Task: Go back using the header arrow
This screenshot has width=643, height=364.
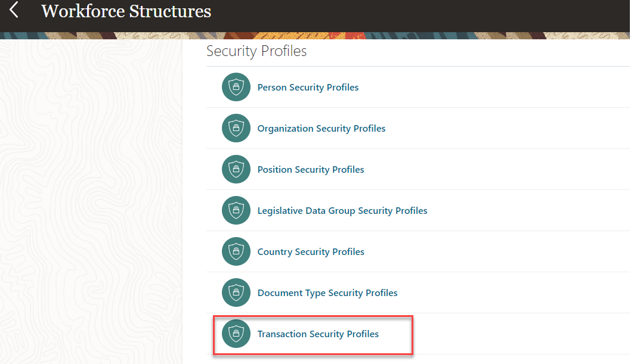Action: click(x=14, y=10)
